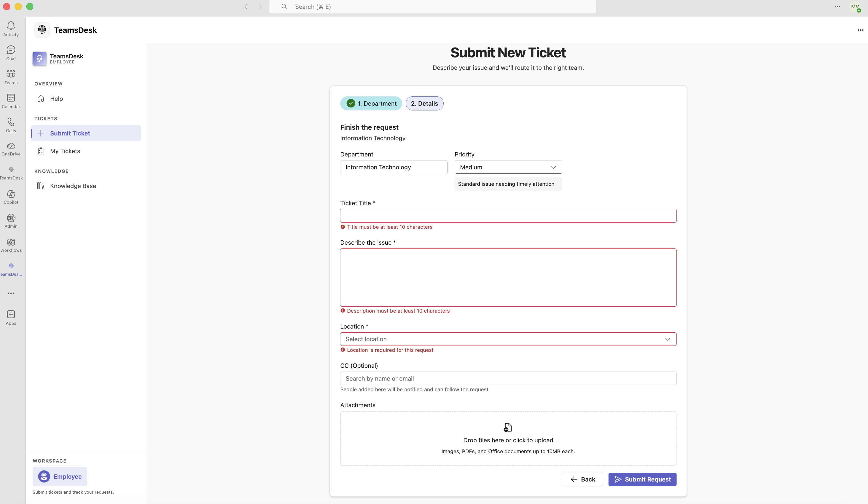
Task: Click Drop files here upload area
Action: point(508,438)
